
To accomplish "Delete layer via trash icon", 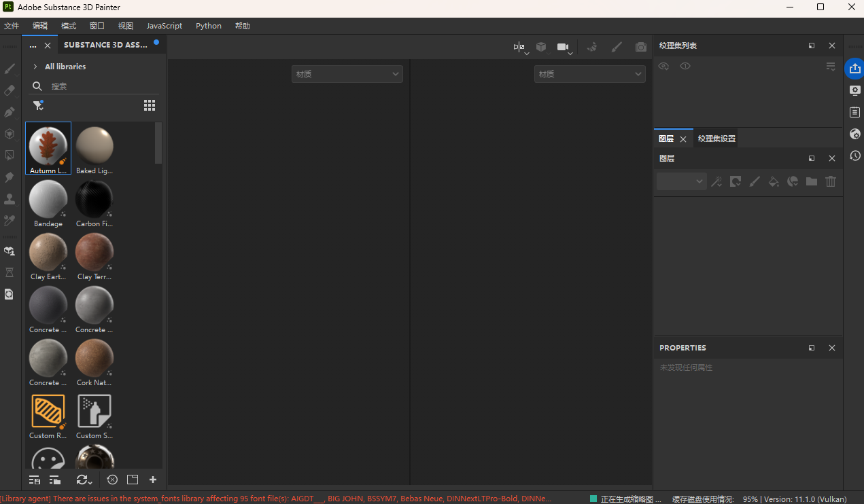I will [x=830, y=181].
